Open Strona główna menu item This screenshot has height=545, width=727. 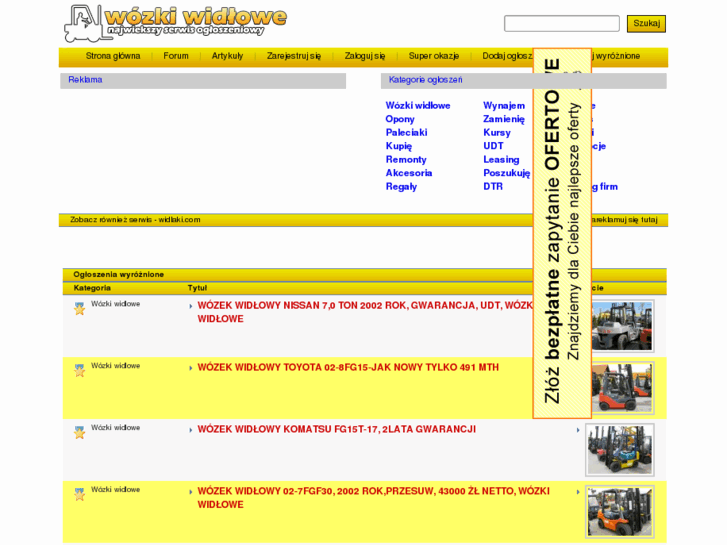113,56
